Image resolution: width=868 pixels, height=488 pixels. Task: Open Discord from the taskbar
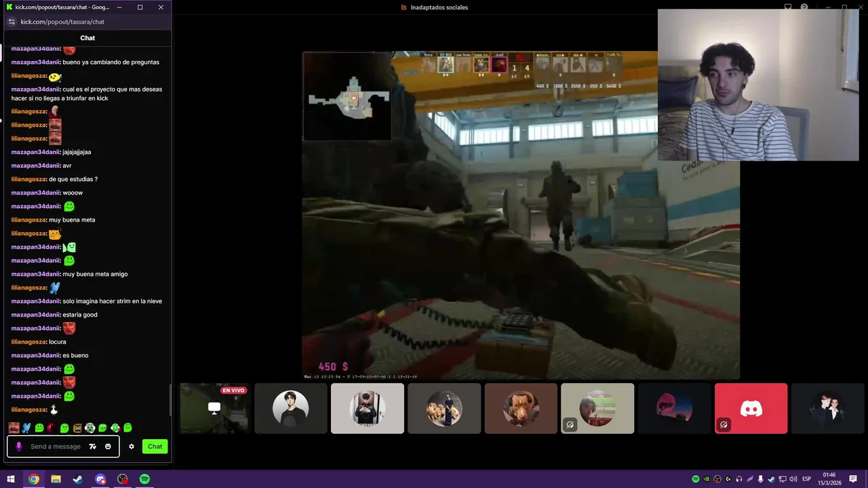(x=100, y=479)
